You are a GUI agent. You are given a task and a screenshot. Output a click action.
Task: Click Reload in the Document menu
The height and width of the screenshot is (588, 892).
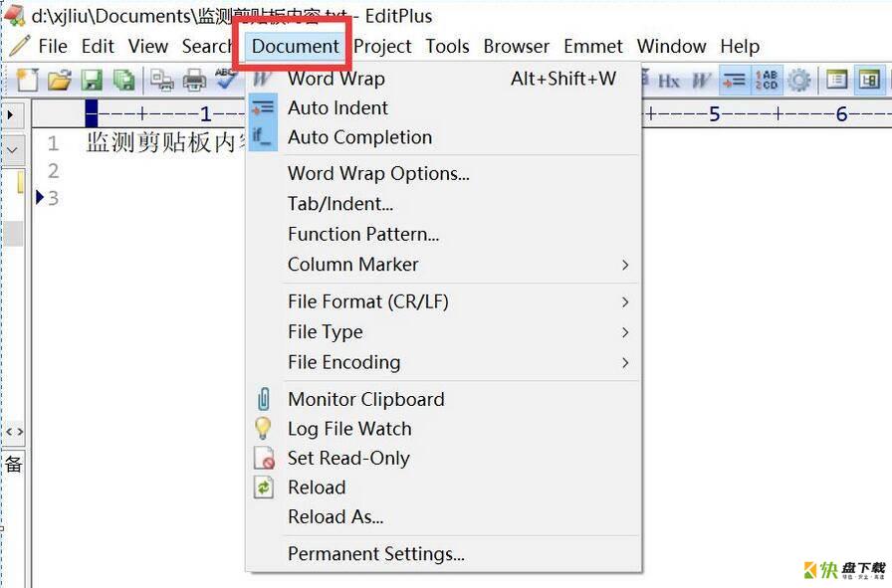click(x=444, y=488)
